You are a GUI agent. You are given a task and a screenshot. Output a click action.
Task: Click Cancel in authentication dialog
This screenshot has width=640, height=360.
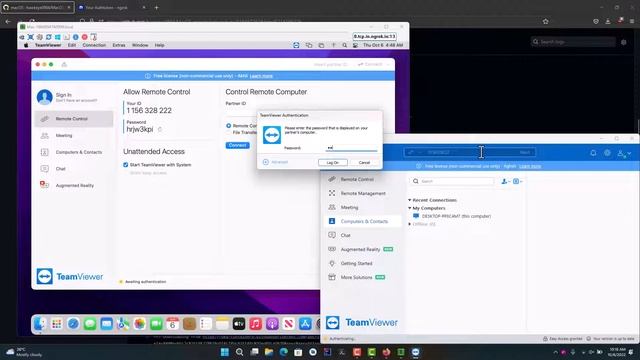tap(364, 162)
